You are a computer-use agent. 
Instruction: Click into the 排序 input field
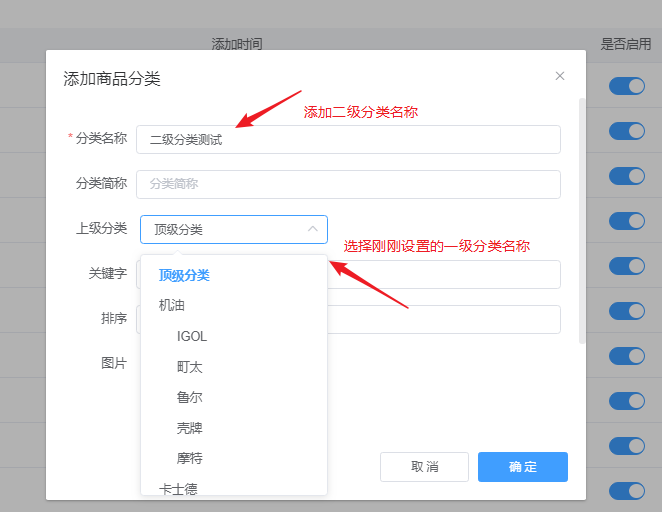point(443,319)
